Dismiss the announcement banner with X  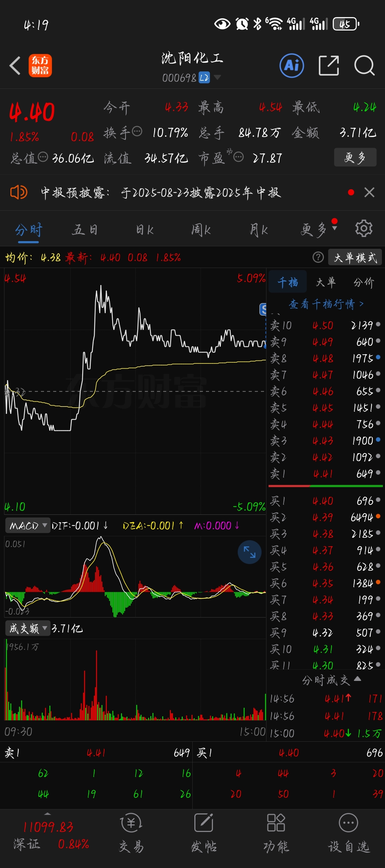369,192
